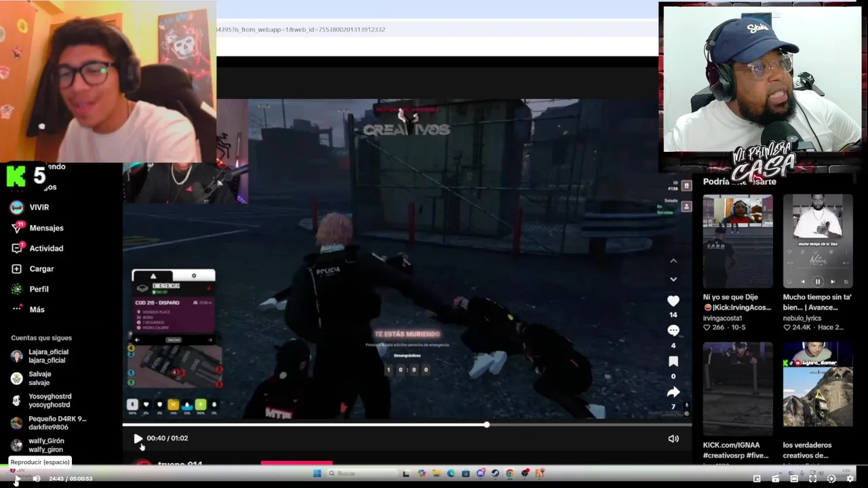Click the green Kick K logo
The width and height of the screenshot is (868, 488).
click(x=15, y=176)
